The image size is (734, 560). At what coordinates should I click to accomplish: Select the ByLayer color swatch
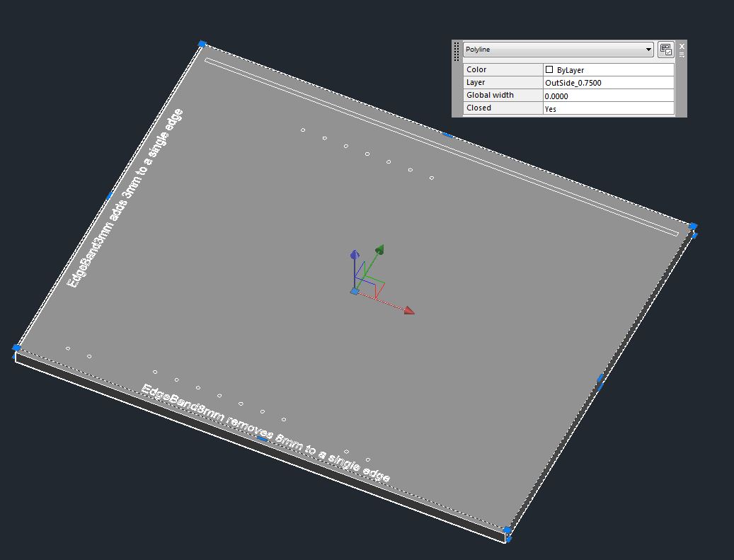point(550,69)
